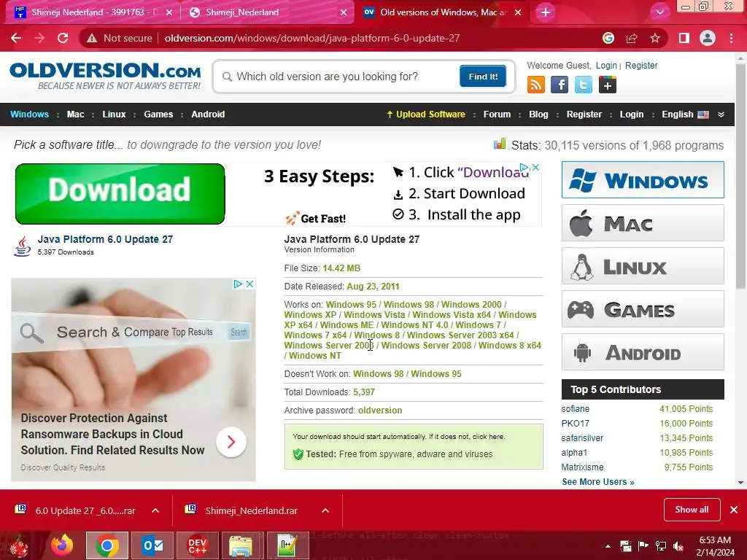Close the top banner ad X

point(535,167)
